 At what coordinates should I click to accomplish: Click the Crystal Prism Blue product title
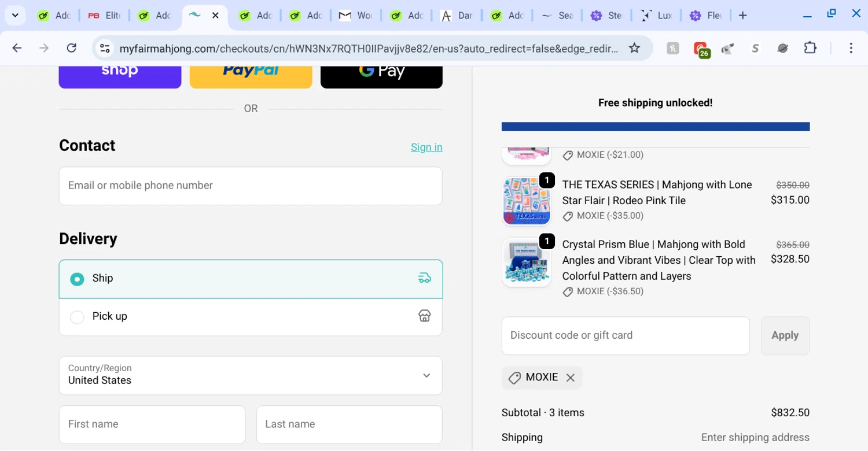(659, 260)
